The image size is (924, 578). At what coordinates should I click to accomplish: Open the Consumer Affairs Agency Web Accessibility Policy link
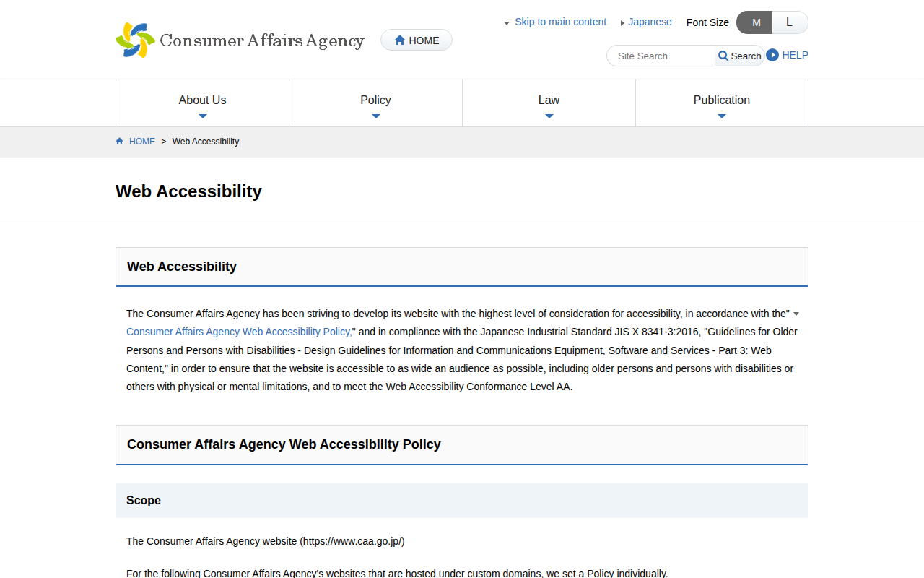tap(239, 332)
